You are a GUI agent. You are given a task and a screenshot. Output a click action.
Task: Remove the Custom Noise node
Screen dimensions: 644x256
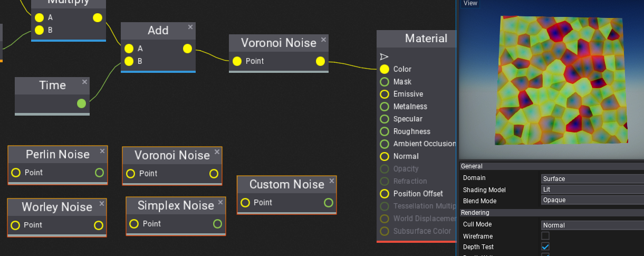coord(332,181)
